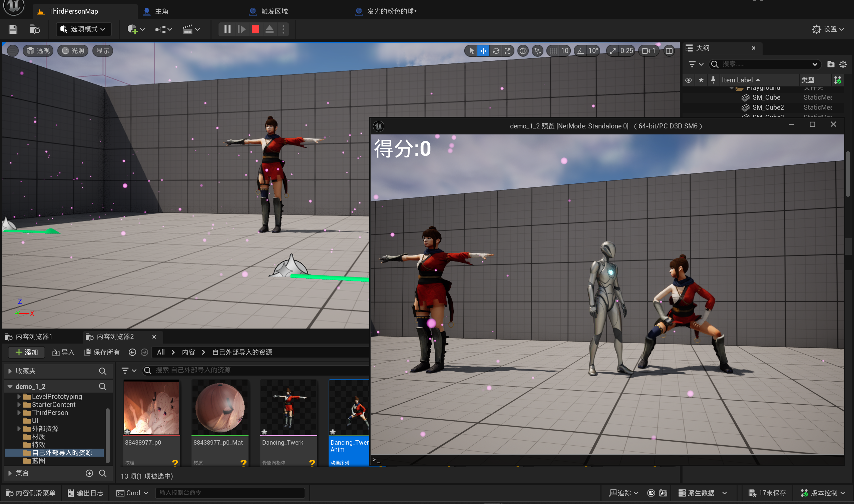Select the scale gizmo tool
854x504 pixels.
pyautogui.click(x=508, y=51)
